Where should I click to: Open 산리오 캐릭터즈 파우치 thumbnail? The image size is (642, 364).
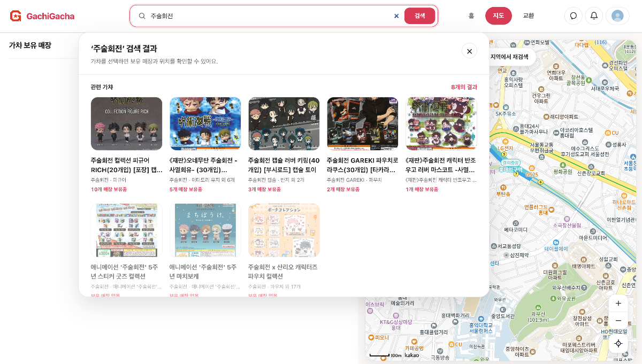284,230
